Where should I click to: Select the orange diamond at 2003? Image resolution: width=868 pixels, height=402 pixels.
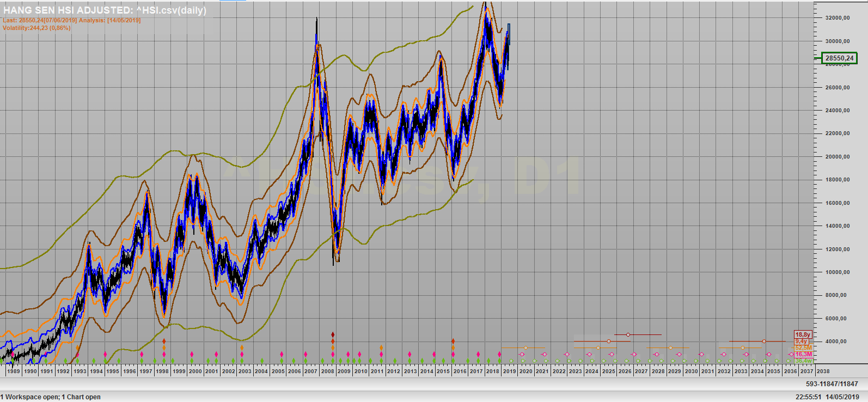click(x=242, y=348)
